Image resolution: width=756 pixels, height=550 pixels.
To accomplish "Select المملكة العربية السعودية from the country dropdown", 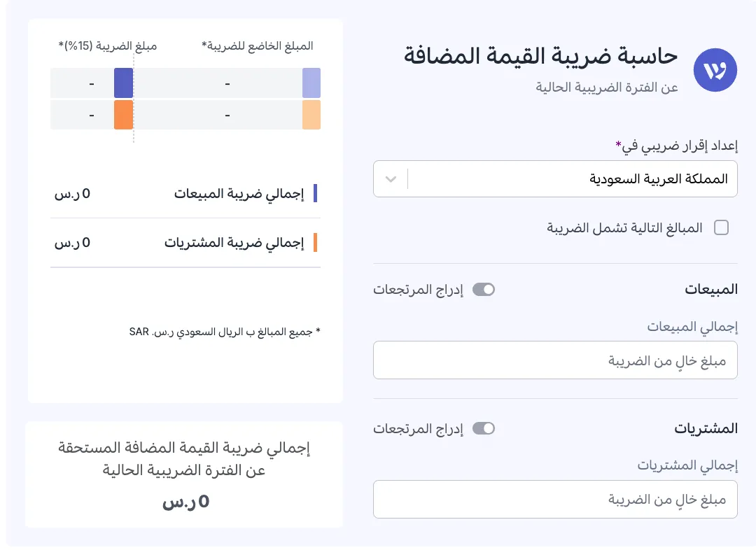I will tap(555, 179).
